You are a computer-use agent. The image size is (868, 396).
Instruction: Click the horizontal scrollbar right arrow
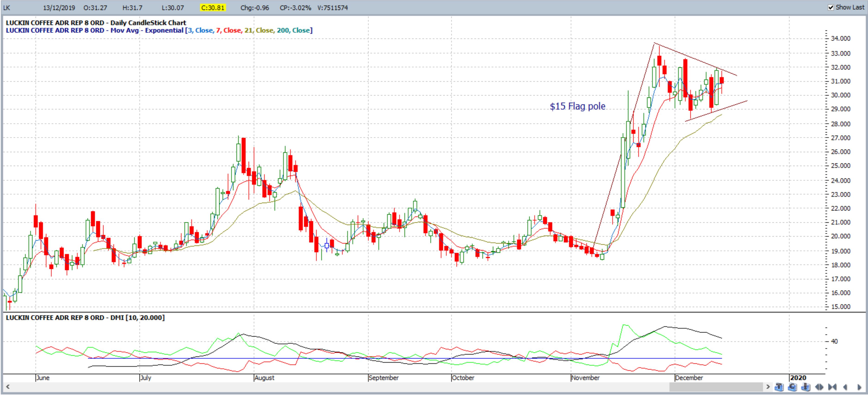pos(768,387)
